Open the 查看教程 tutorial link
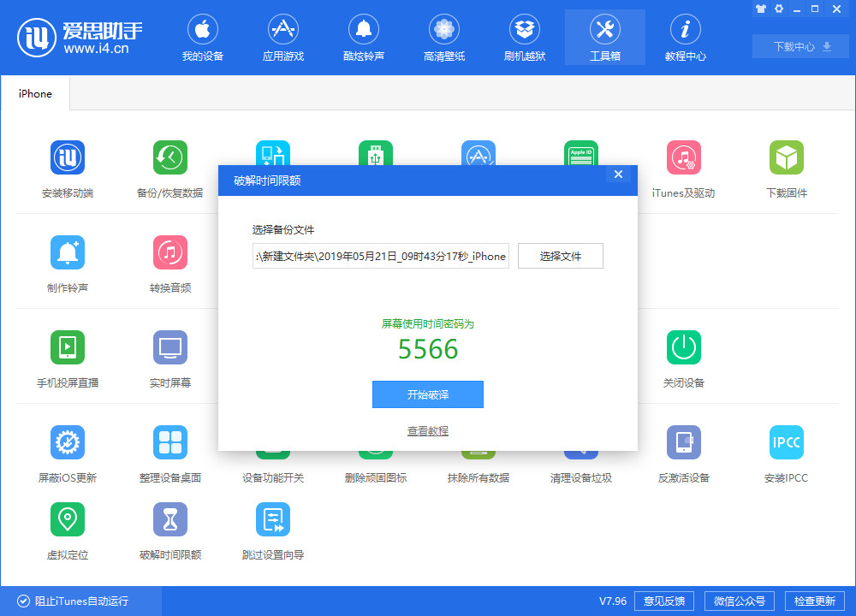Screen dimensions: 856x616 point(427,430)
